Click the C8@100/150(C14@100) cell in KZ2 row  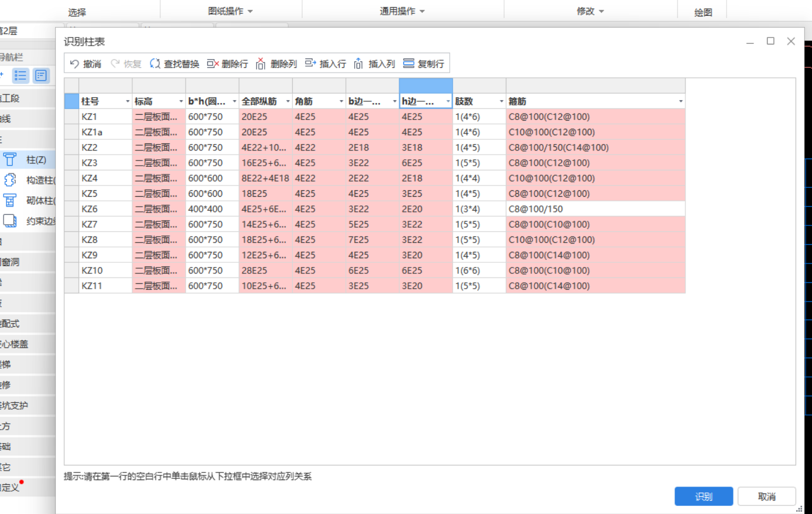click(595, 148)
